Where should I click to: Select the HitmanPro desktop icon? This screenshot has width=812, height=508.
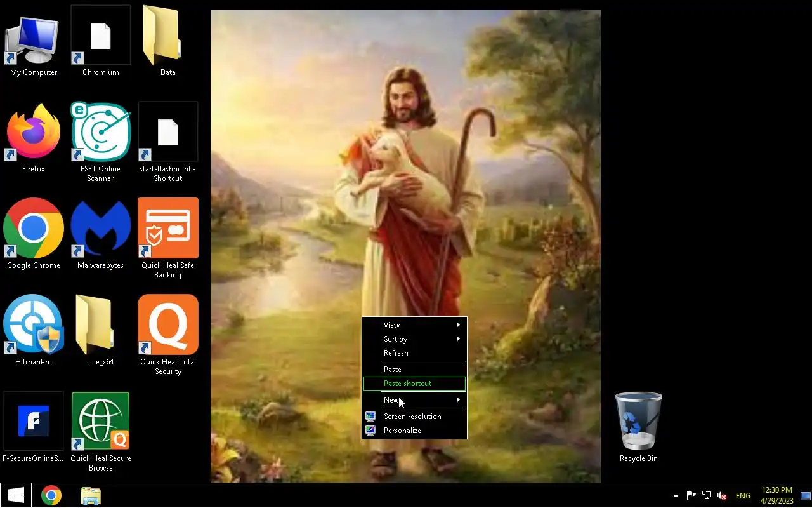33,331
